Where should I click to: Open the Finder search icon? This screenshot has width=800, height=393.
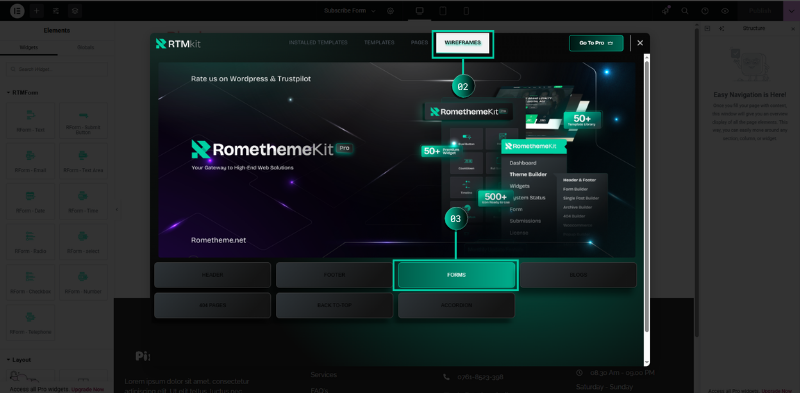point(685,11)
